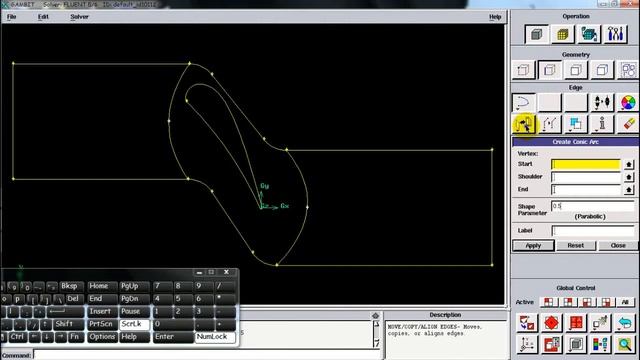The width and height of the screenshot is (640, 360).
Task: Open the End vertex pick list arrow
Action: pos(629,189)
